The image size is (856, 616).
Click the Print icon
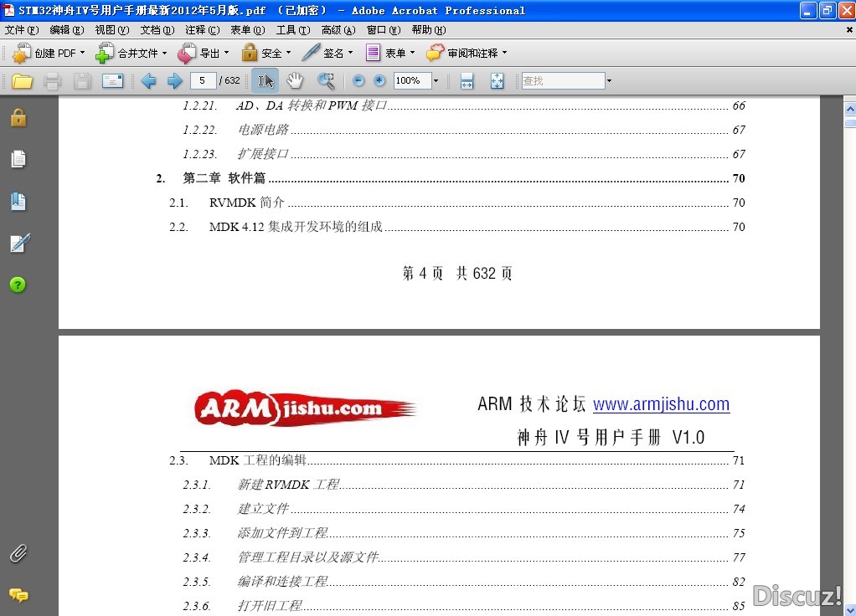point(53,81)
